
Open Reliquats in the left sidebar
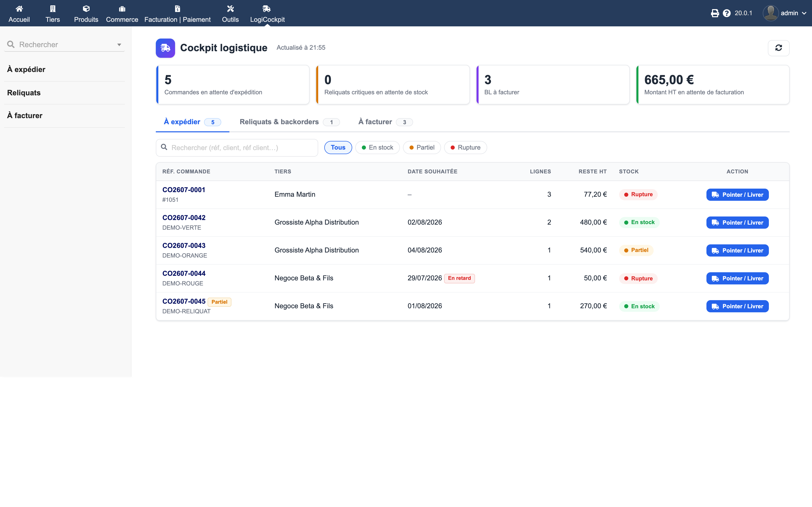(x=24, y=93)
